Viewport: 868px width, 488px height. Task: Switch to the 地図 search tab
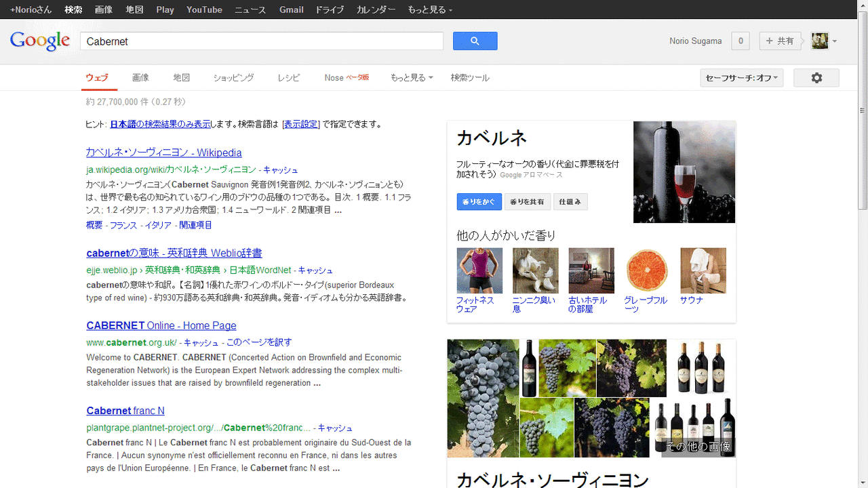pyautogui.click(x=181, y=78)
